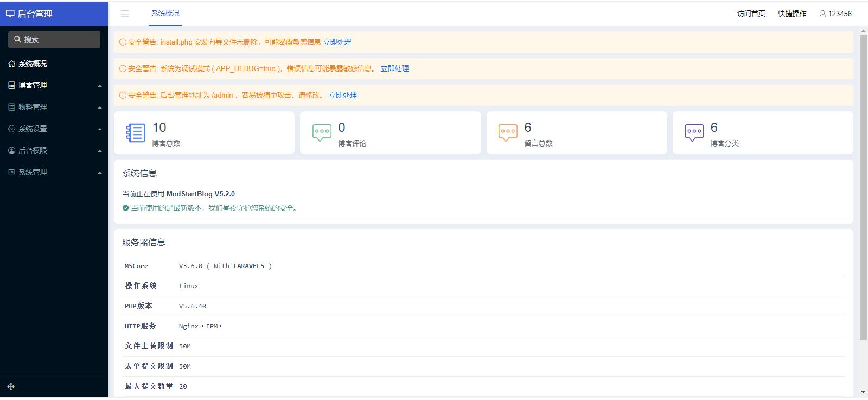Click the user avatar icon beside 123456

[x=822, y=14]
